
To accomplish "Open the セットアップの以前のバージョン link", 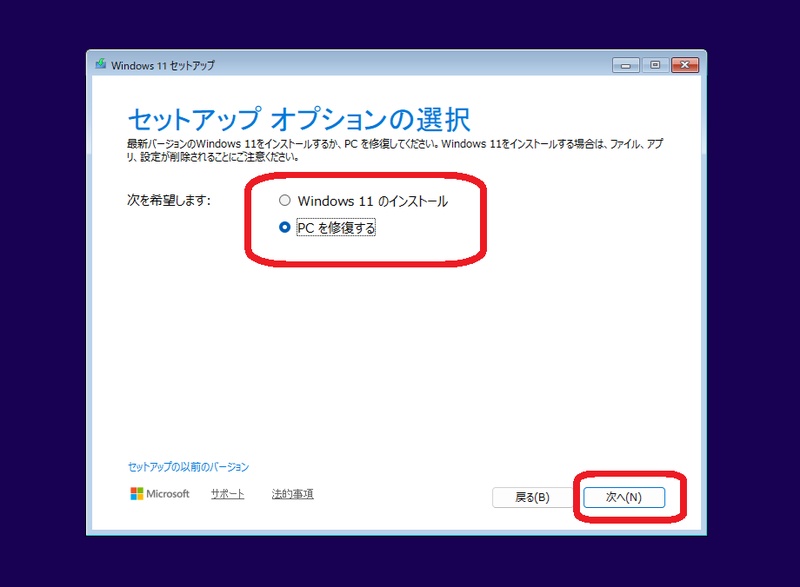I will pyautogui.click(x=188, y=467).
